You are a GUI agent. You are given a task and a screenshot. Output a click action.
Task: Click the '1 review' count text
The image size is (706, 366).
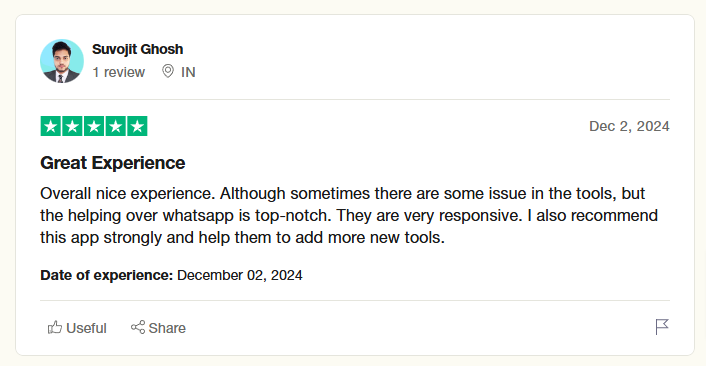pyautogui.click(x=118, y=72)
